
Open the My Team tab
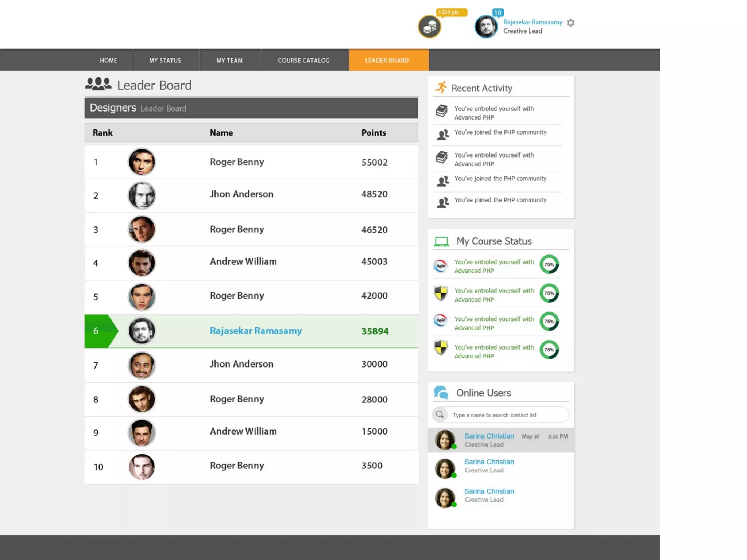229,60
